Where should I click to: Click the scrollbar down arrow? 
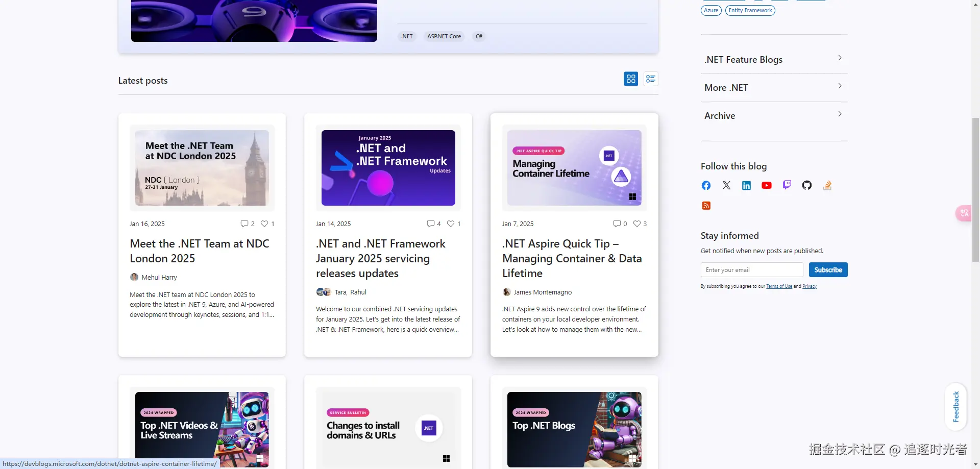pyautogui.click(x=975, y=464)
